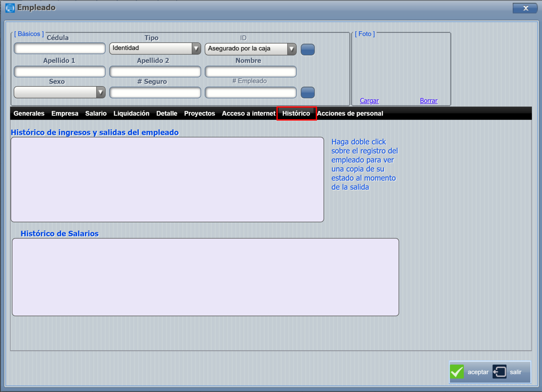Select the Salario tab
This screenshot has height=392, width=542.
96,113
